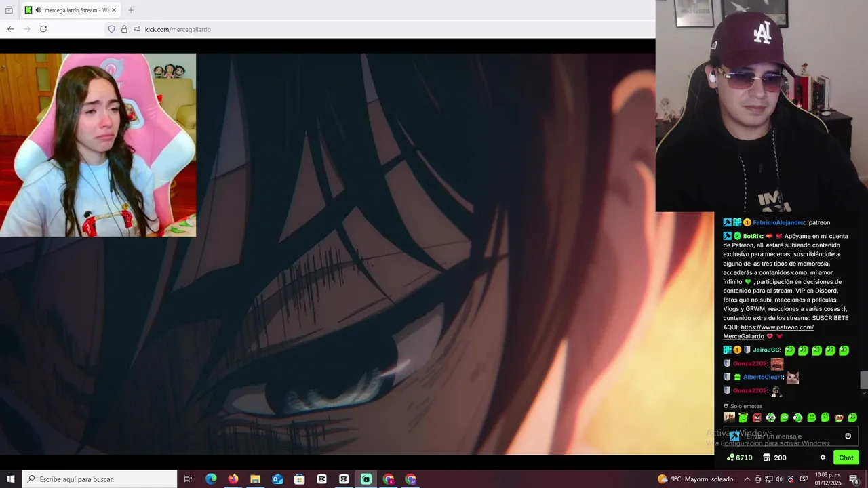Switch to the highlighted green taskbar app
This screenshot has height=488, width=868.
366,479
